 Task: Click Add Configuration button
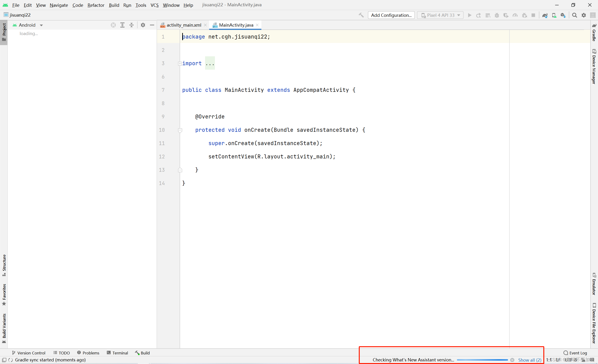tap(392, 15)
